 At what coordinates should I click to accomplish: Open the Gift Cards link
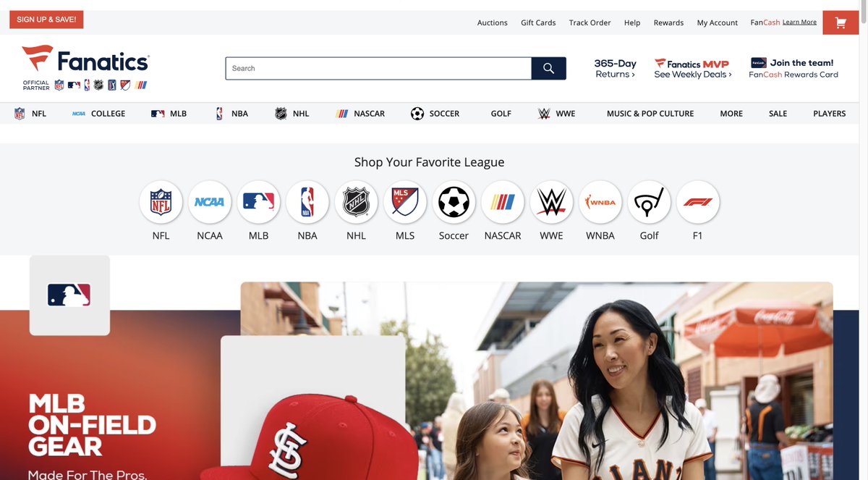(x=538, y=22)
